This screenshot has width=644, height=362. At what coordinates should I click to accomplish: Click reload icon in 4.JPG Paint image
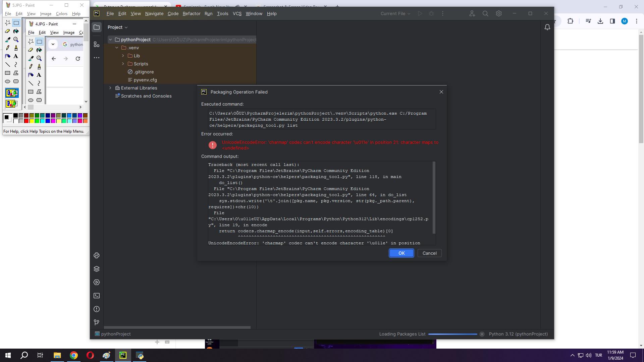click(78, 59)
